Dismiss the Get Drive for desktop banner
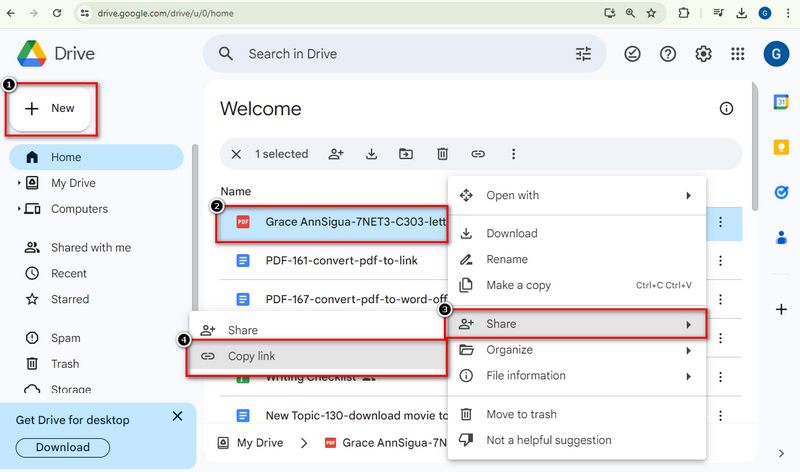The height and width of the screenshot is (472, 800). (177, 416)
